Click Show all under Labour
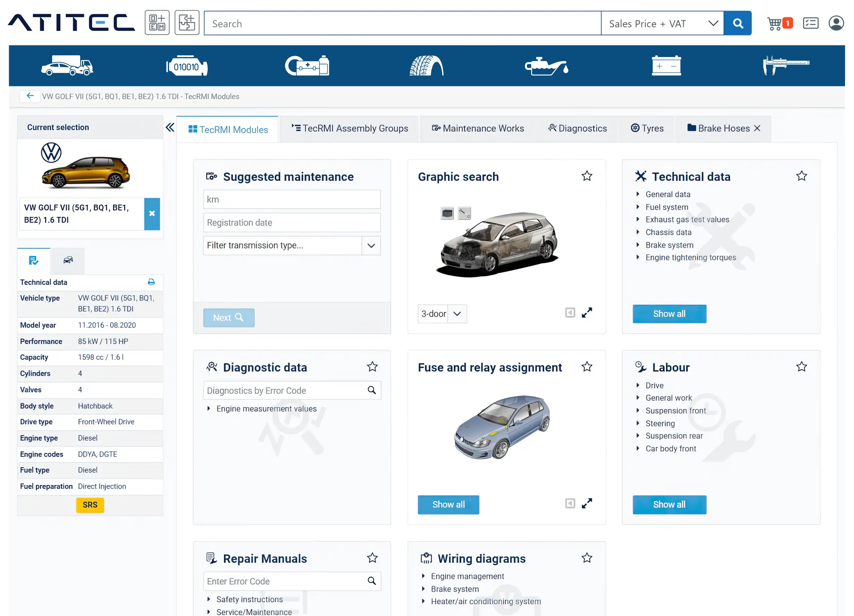Viewport: 854px width, 616px height. (x=669, y=505)
